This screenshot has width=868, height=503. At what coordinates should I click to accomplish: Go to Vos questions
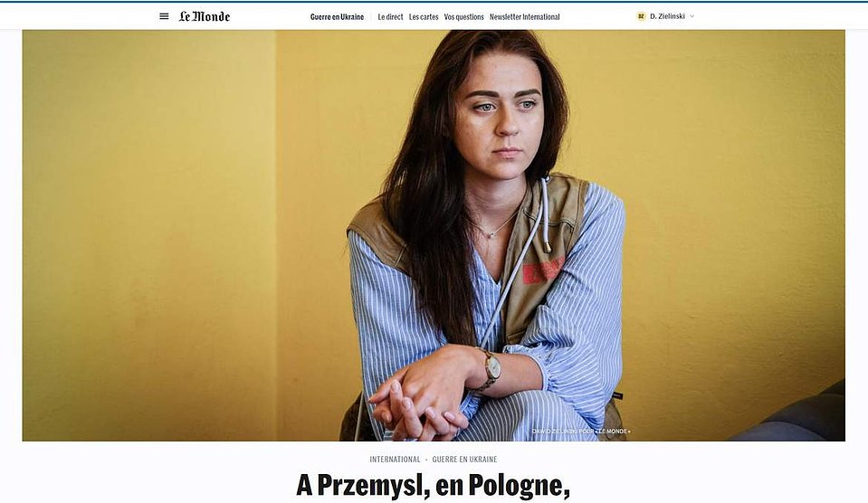[x=464, y=17]
